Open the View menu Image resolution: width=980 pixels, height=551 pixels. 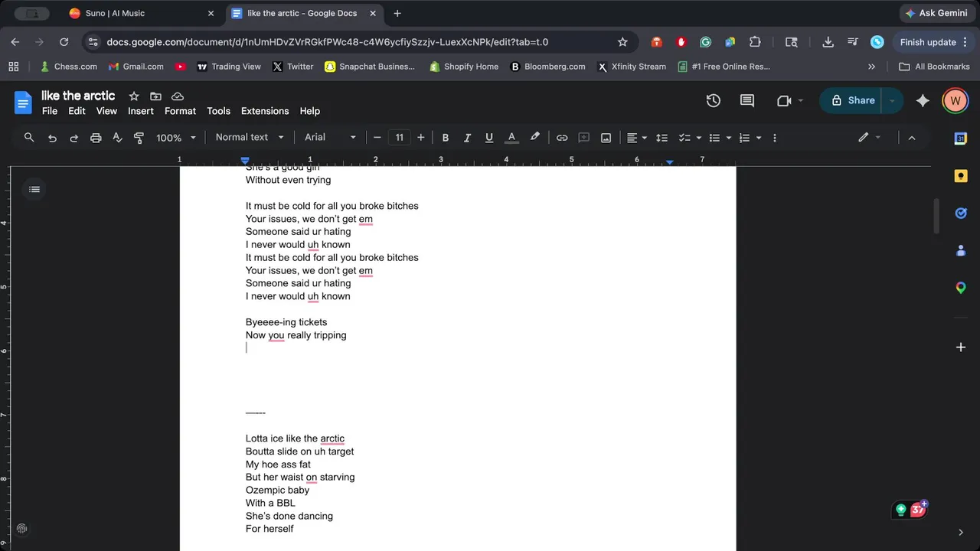[106, 111]
